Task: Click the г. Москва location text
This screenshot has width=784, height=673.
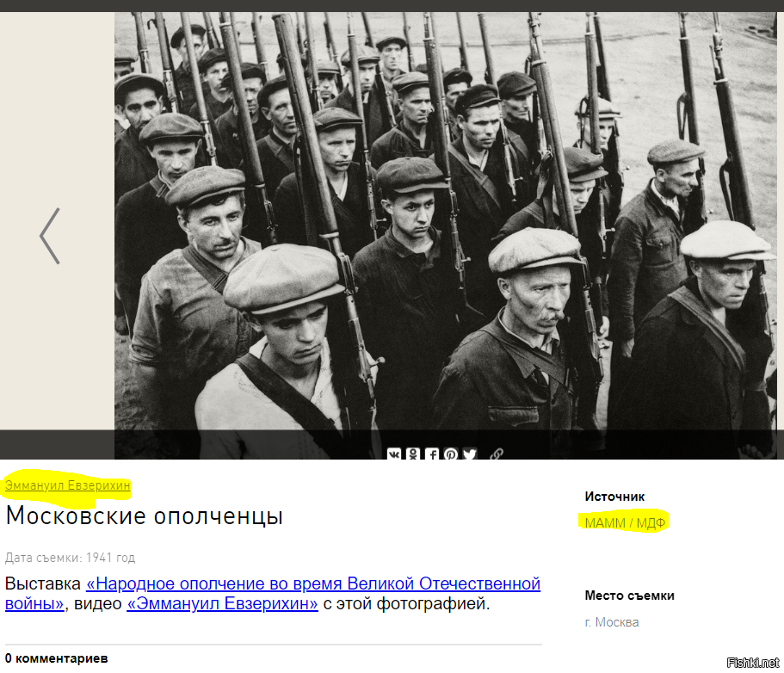Action: [x=612, y=622]
